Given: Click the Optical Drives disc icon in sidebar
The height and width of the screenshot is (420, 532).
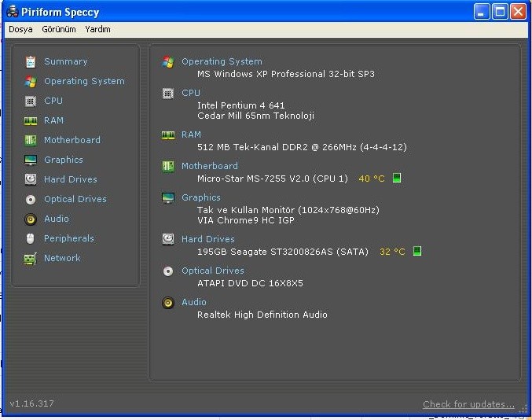Looking at the screenshot, I should [31, 199].
